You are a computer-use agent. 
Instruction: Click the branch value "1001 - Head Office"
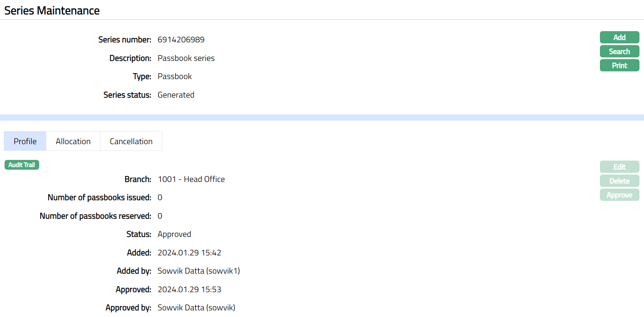tap(191, 179)
